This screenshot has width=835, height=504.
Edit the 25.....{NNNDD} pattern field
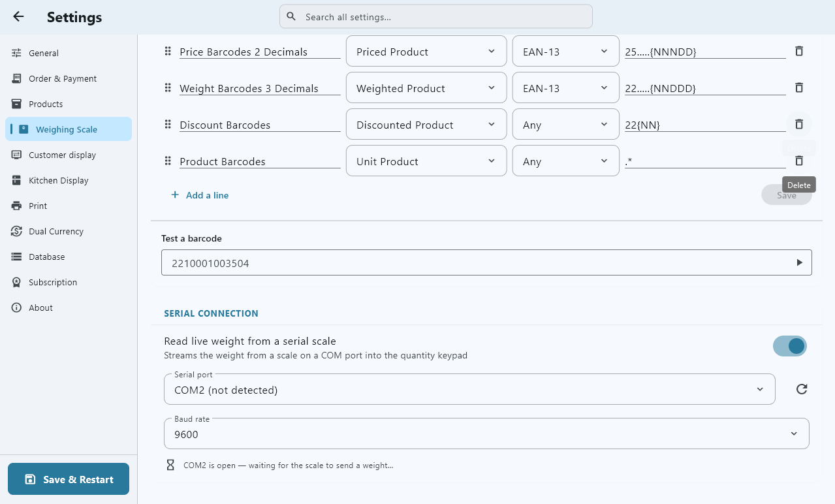[x=705, y=52]
